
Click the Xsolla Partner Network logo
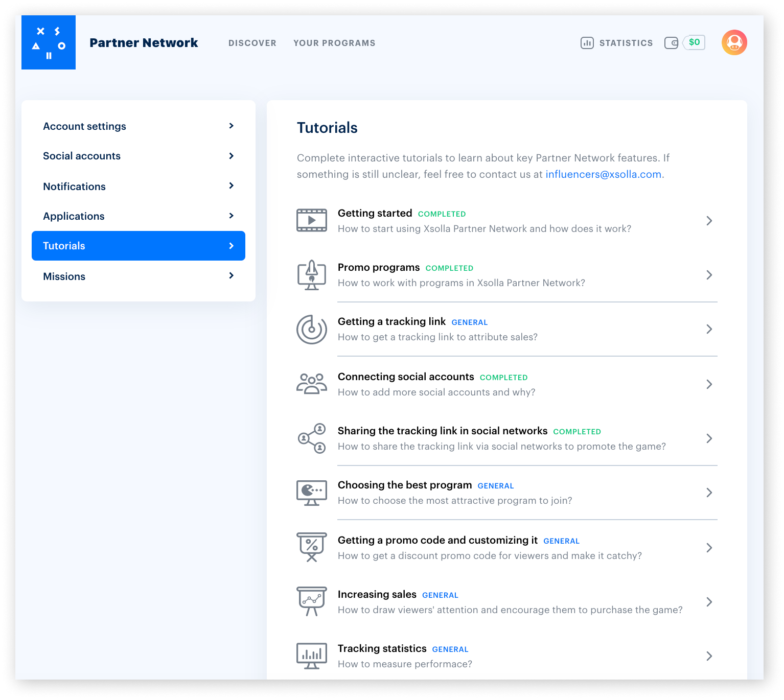point(49,42)
